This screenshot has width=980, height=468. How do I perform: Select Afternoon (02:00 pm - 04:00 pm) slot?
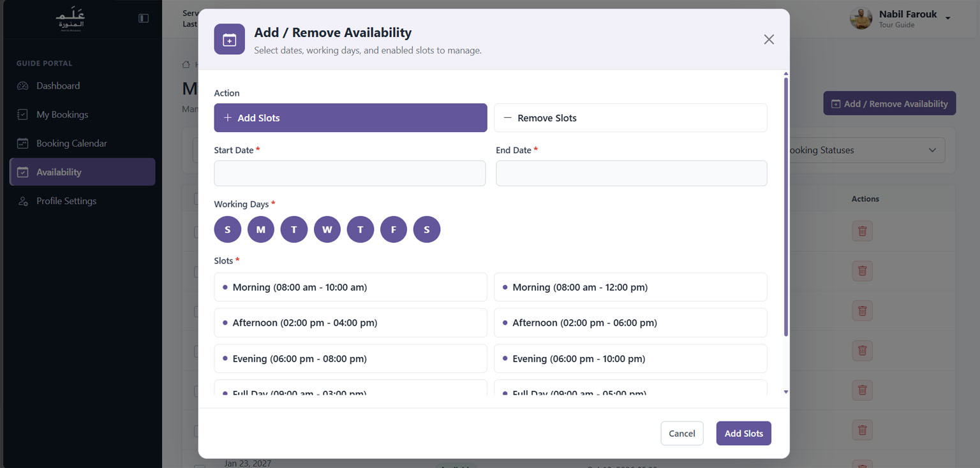click(x=350, y=323)
